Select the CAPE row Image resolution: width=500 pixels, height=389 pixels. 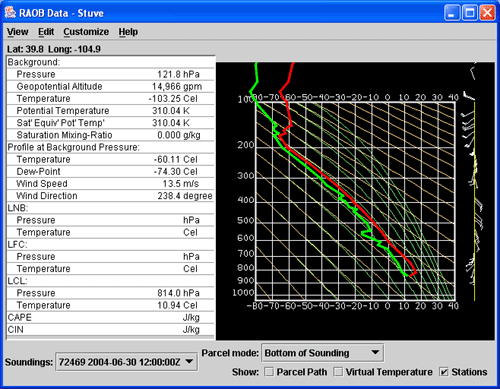[110, 317]
